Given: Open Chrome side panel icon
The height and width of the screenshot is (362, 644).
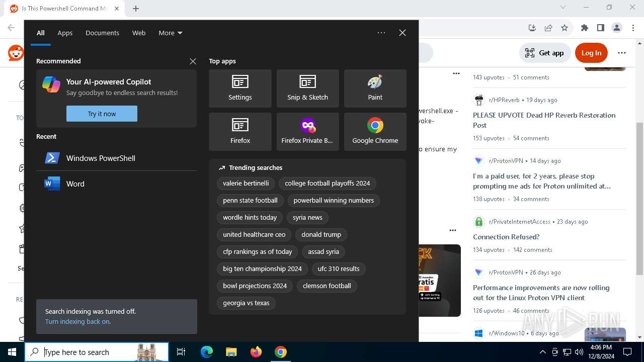Looking at the screenshot, I should coord(601,28).
